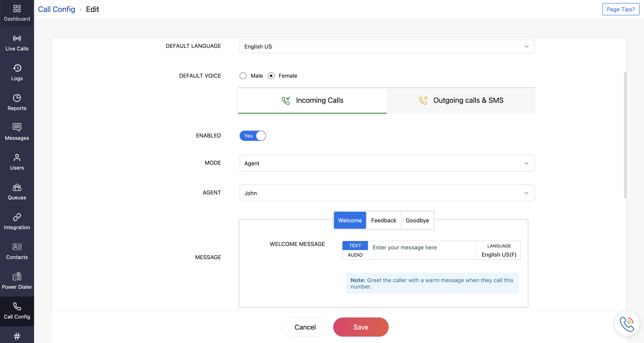Open Page Tips
This screenshot has width=644, height=343.
(621, 9)
